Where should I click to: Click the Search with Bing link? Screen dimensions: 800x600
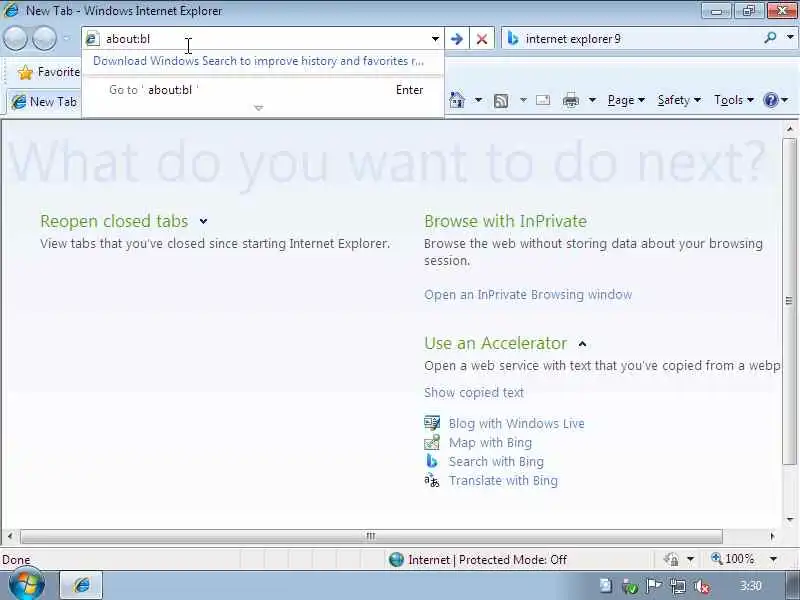pyautogui.click(x=496, y=462)
